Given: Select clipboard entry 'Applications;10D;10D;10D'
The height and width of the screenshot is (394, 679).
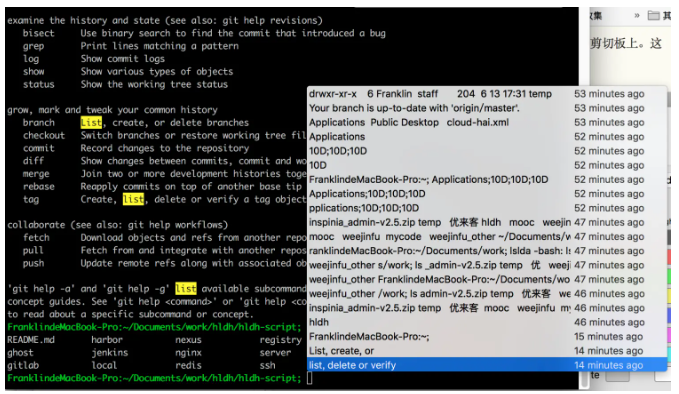Looking at the screenshot, I should tap(487, 194).
